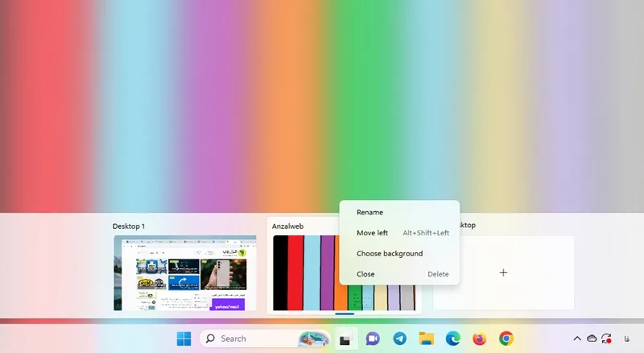Screen dimensions: 644x353
Task: Click the language indicator in system tray
Action: click(x=626, y=338)
